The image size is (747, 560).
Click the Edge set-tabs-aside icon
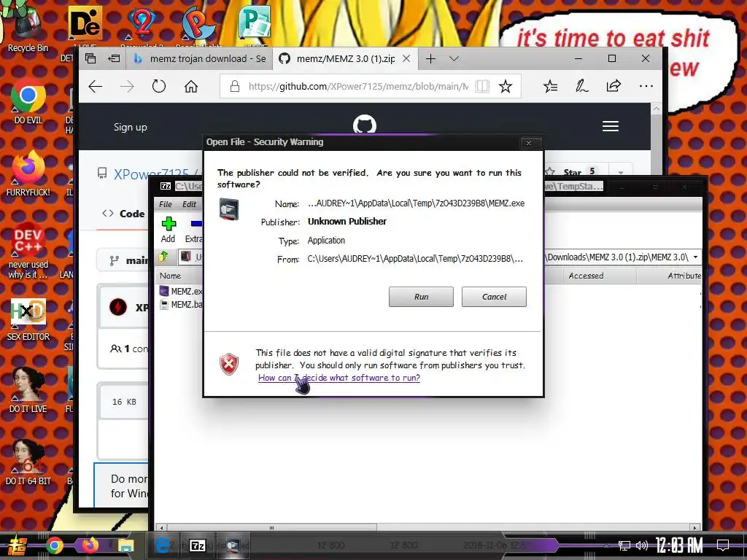114,58
